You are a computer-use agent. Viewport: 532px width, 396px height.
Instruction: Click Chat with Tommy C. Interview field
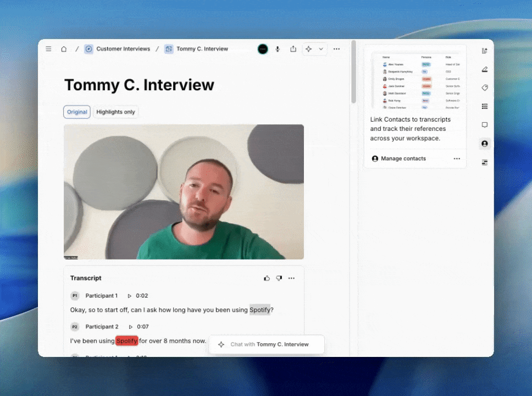click(267, 344)
